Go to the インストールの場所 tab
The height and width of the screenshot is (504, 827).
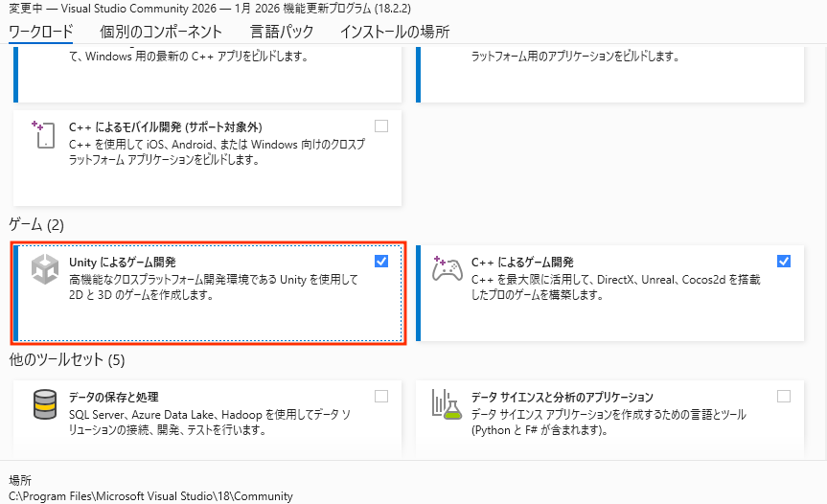point(394,31)
